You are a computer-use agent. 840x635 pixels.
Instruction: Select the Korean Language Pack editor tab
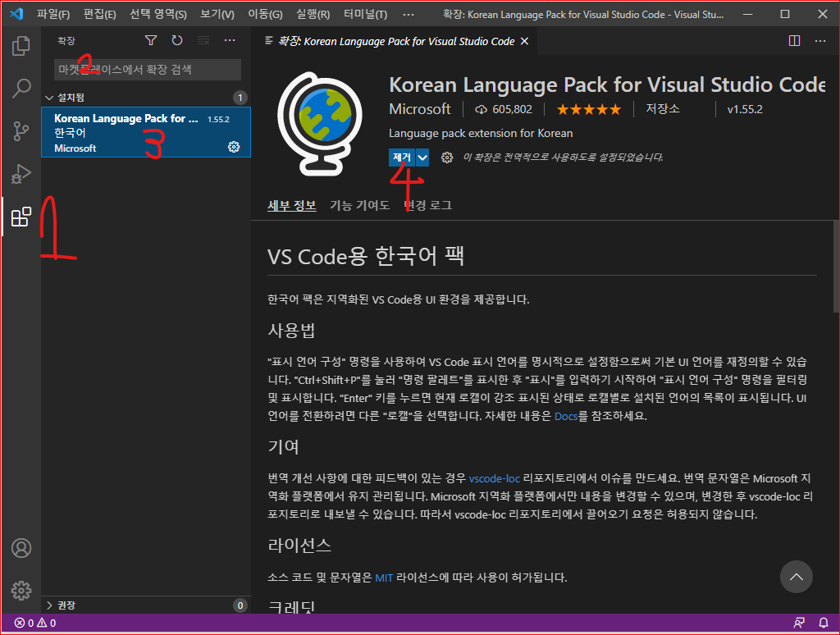point(396,41)
